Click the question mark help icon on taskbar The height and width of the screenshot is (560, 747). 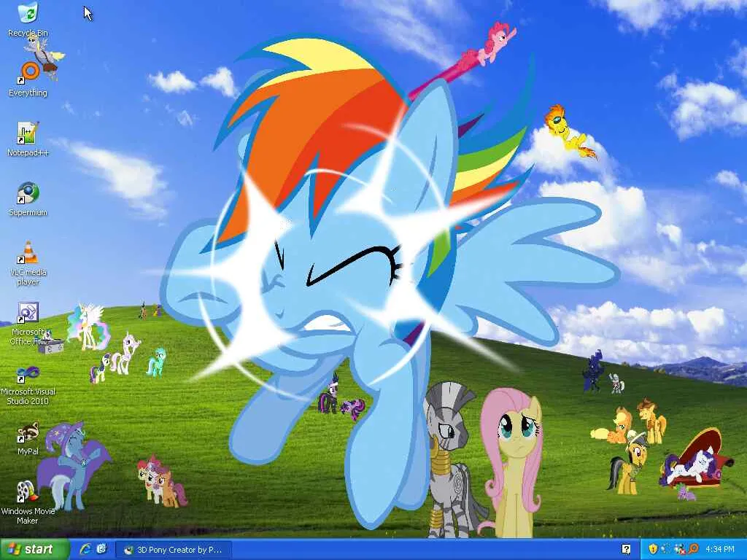coord(626,549)
